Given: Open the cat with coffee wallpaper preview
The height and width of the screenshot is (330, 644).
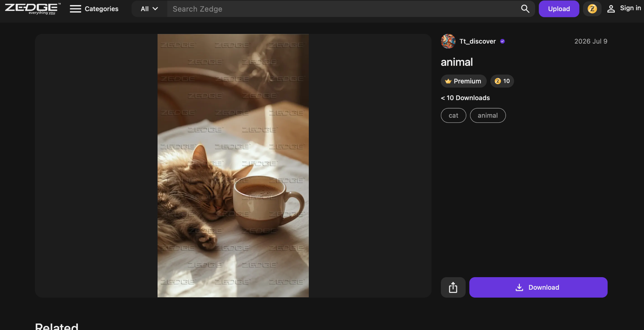Looking at the screenshot, I should point(233,165).
